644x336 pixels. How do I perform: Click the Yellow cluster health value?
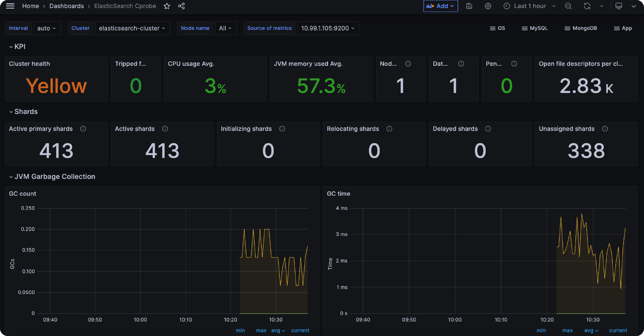[56, 86]
